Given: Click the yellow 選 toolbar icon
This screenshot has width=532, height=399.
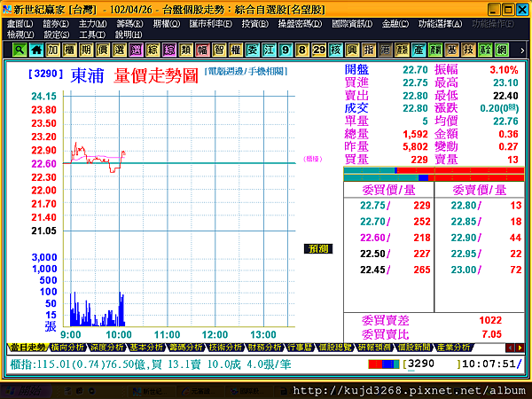Looking at the screenshot, I should click(120, 50).
